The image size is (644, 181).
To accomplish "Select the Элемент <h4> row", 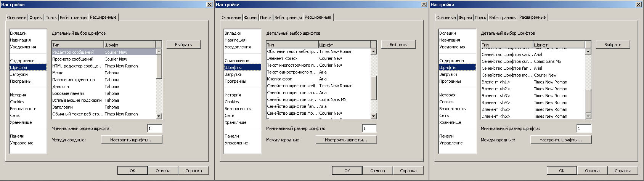I will coord(533,103).
